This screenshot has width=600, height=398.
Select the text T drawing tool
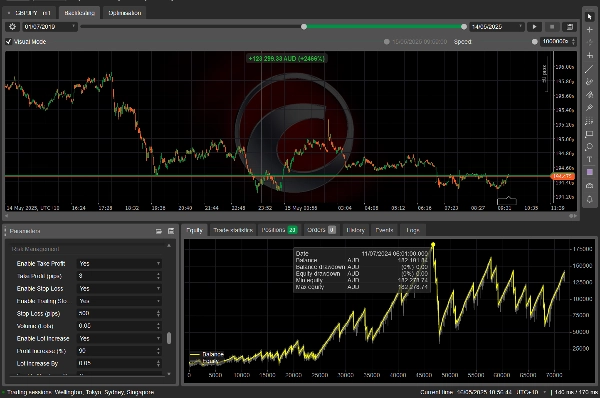point(590,159)
